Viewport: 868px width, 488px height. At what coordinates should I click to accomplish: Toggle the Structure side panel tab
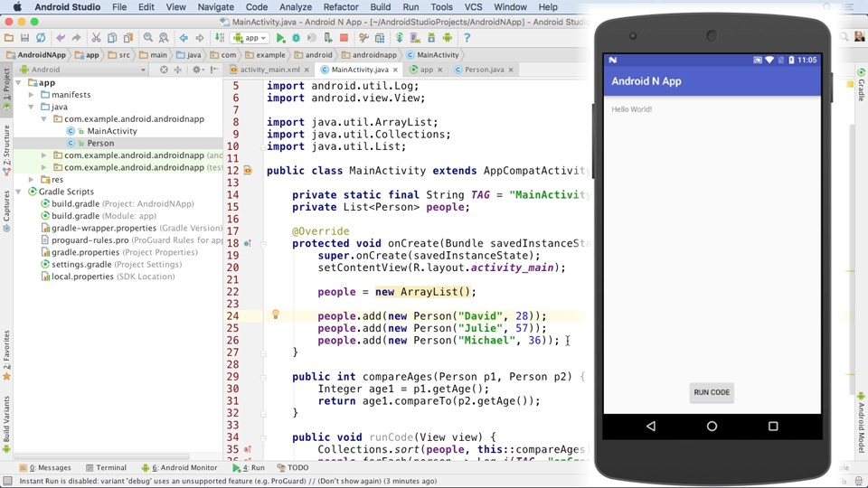6,151
